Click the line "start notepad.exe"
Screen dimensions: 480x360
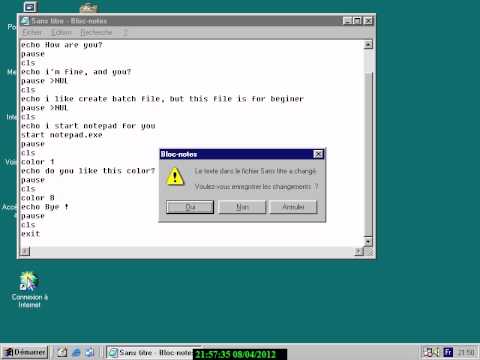(62, 135)
